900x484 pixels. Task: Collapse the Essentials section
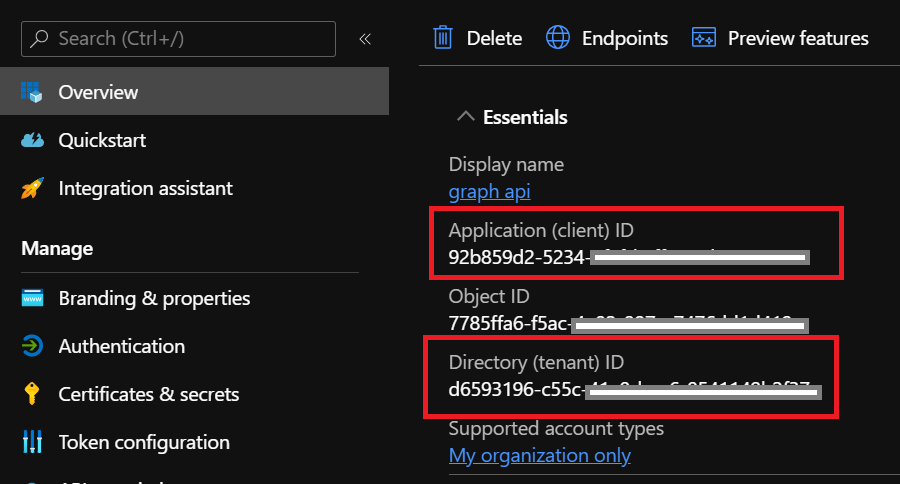pos(465,117)
